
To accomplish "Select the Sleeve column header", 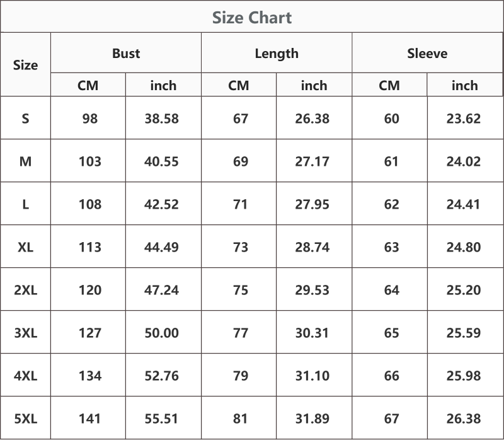I will click(x=427, y=53).
